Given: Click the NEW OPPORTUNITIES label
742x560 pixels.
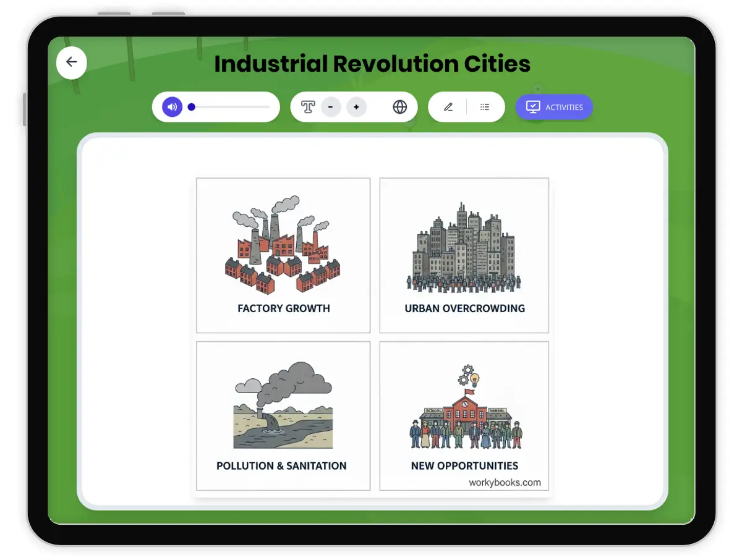Looking at the screenshot, I should pos(464,465).
